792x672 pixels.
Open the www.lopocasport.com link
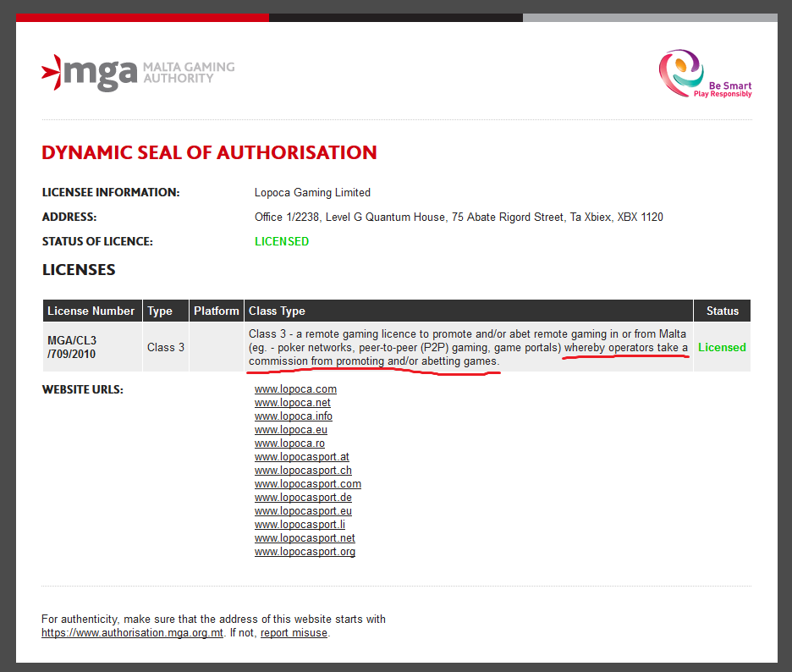[308, 484]
